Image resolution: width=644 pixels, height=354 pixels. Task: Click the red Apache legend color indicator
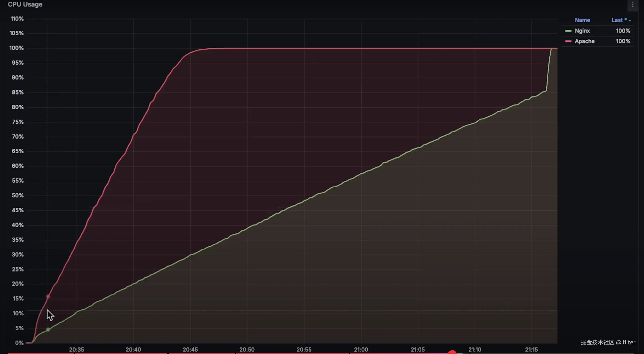click(568, 41)
